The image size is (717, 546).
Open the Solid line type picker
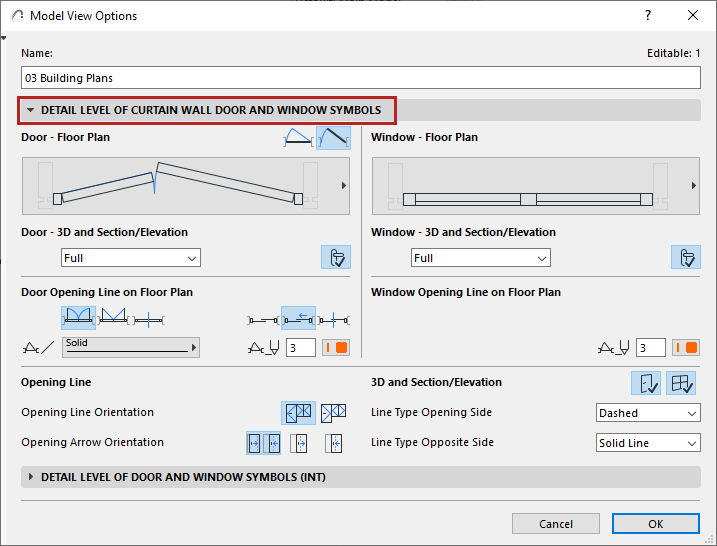(x=130, y=347)
